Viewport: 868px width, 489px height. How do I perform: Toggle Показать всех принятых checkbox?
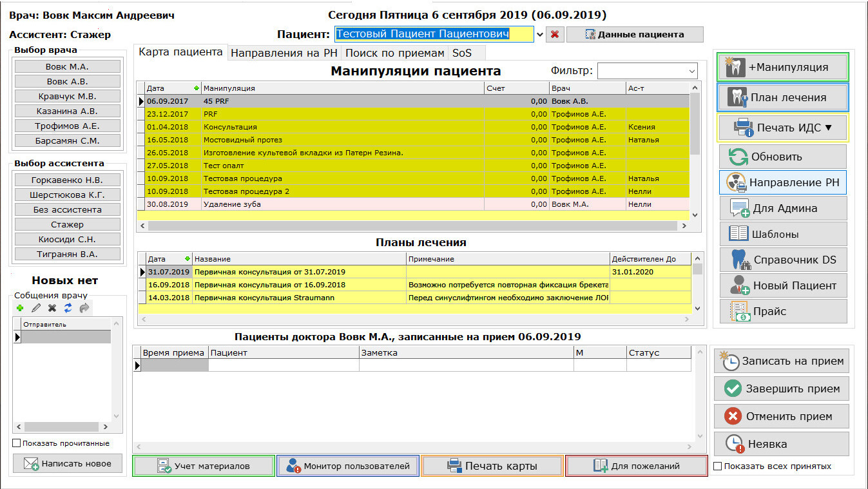[718, 466]
